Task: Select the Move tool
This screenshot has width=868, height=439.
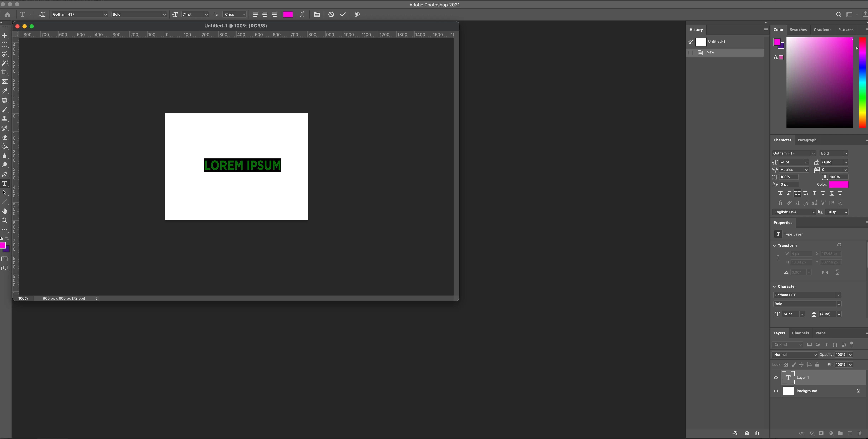Action: tap(5, 35)
